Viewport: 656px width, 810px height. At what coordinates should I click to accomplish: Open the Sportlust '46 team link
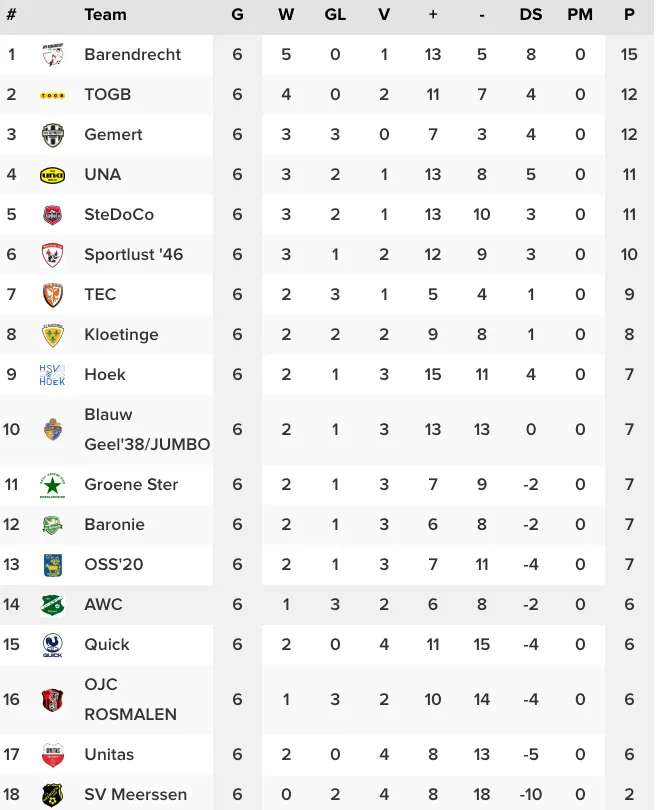click(134, 254)
